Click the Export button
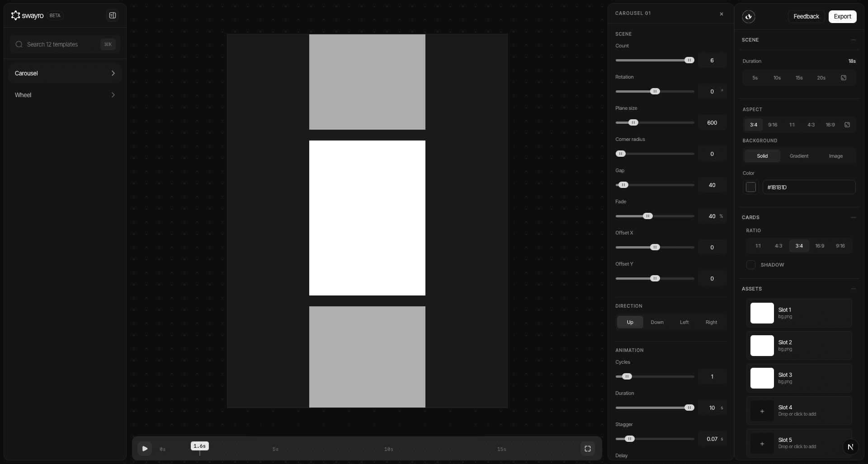Screen dimensions: 868x464 click(x=842, y=17)
